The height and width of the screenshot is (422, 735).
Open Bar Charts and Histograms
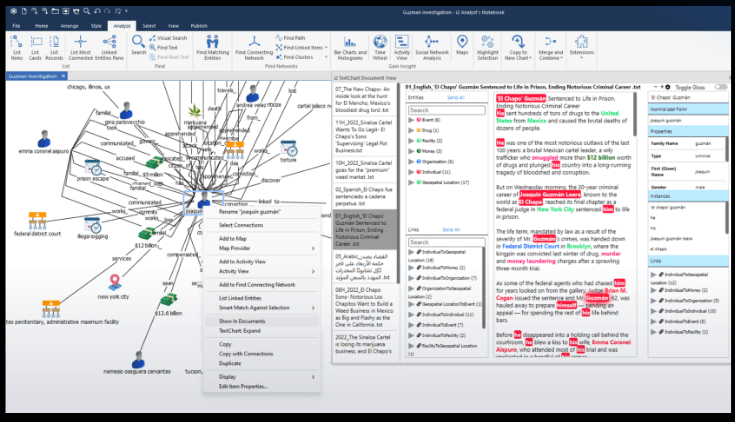(350, 47)
